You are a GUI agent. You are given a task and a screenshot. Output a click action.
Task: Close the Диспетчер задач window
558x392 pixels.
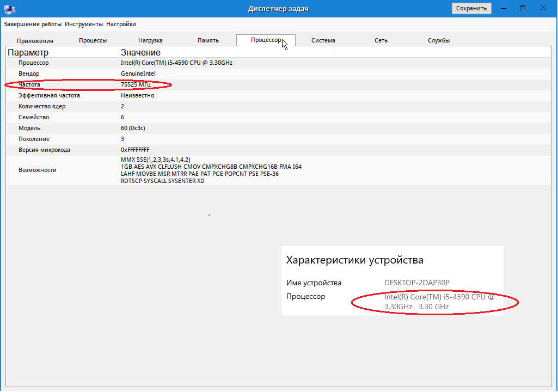click(x=543, y=8)
